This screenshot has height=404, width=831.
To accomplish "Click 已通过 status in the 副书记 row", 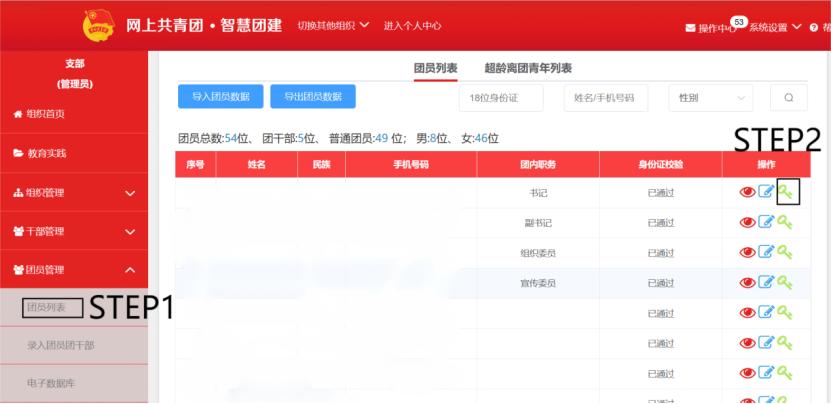I will tap(660, 223).
